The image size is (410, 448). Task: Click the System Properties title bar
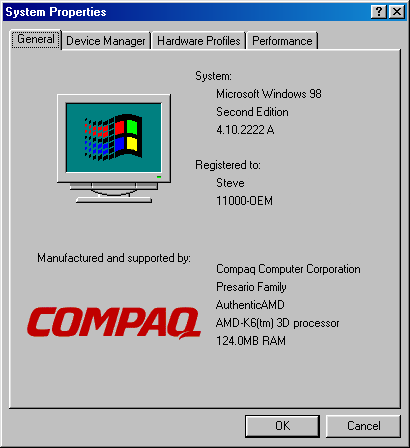[187, 12]
